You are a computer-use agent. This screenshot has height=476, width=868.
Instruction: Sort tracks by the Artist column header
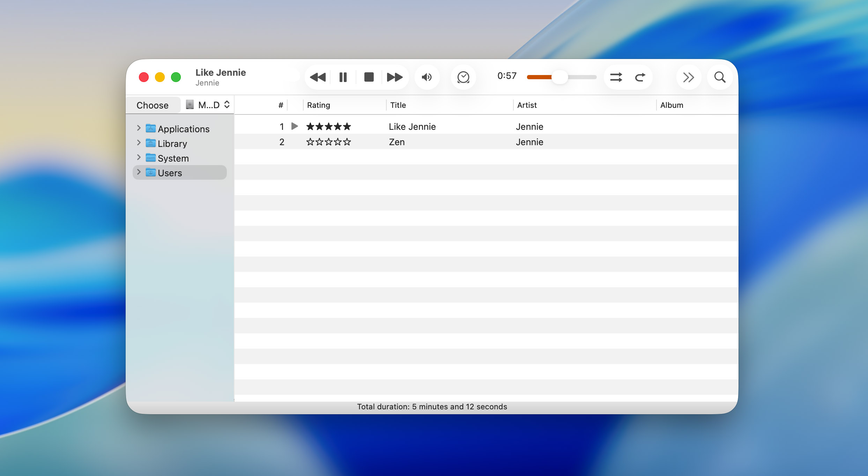pyautogui.click(x=527, y=105)
